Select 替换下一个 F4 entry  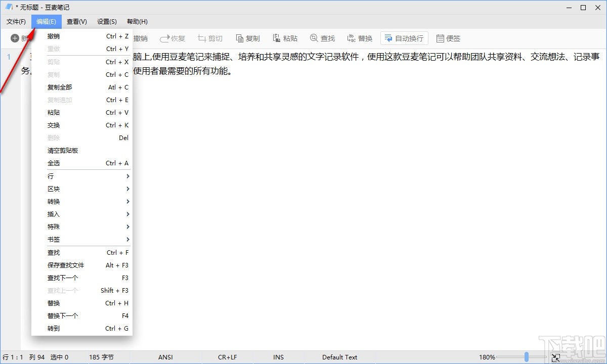coord(82,315)
